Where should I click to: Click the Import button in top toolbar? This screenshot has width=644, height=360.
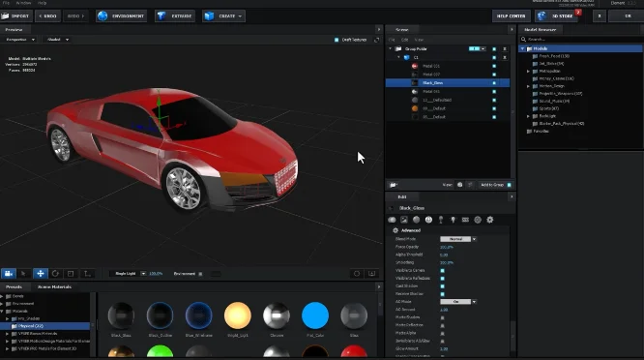(16, 16)
